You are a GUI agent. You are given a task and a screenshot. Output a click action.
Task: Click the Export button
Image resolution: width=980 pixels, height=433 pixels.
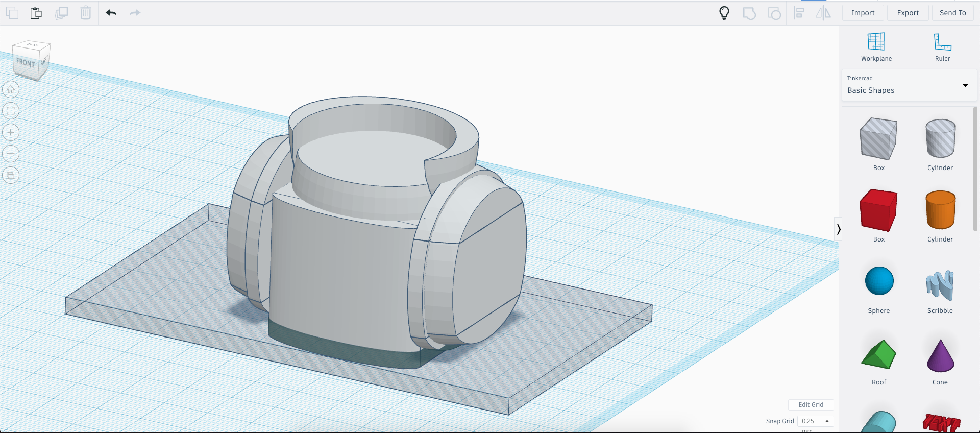[908, 13]
